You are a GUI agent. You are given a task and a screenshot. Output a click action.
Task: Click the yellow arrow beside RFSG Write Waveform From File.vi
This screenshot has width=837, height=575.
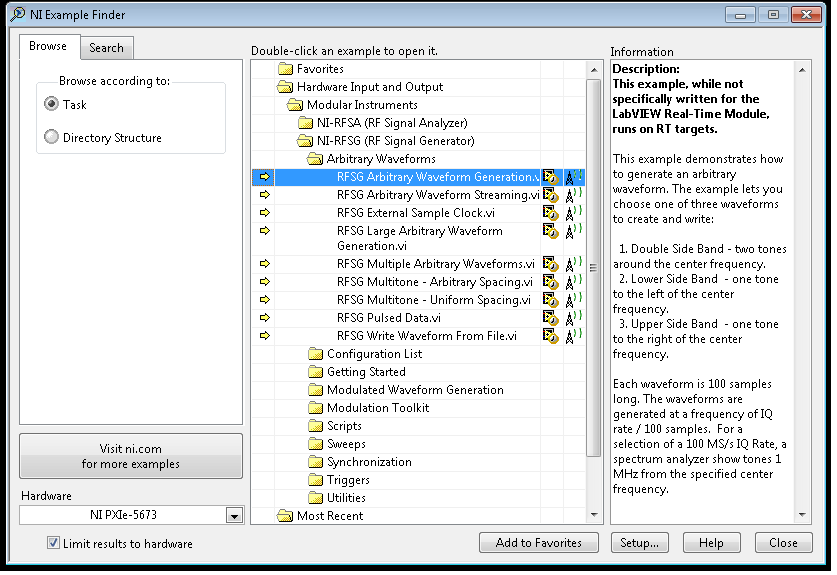point(264,336)
